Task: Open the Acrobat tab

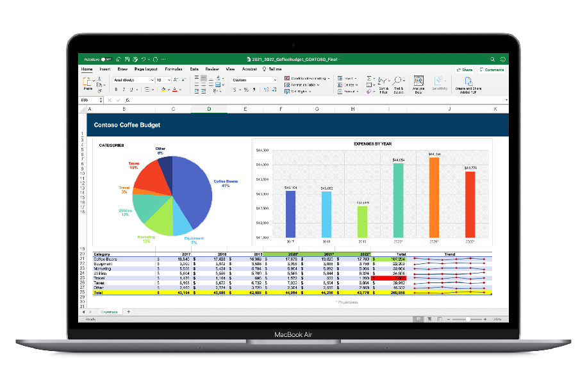Action: point(249,69)
